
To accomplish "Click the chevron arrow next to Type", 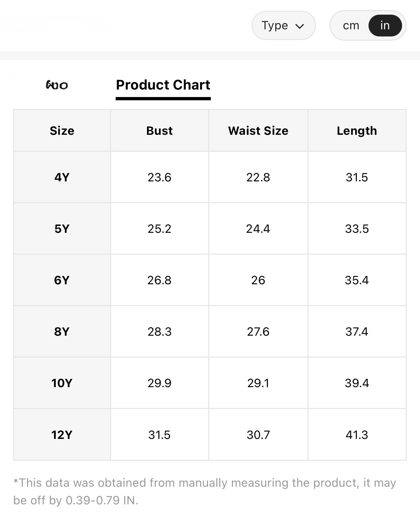I will click(300, 26).
